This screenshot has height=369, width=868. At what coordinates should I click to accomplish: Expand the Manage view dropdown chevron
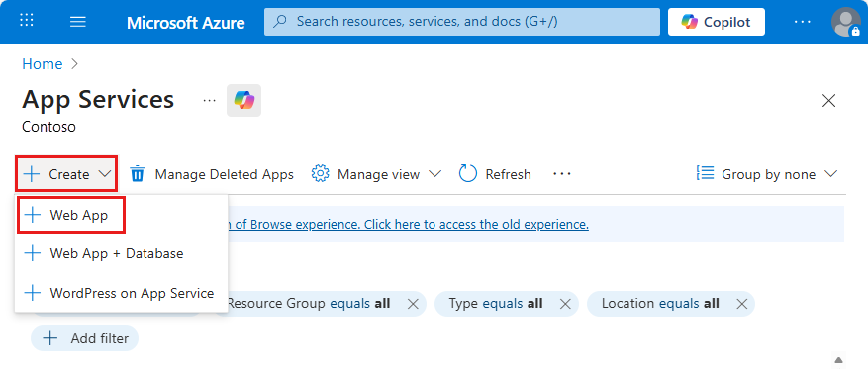tap(434, 174)
